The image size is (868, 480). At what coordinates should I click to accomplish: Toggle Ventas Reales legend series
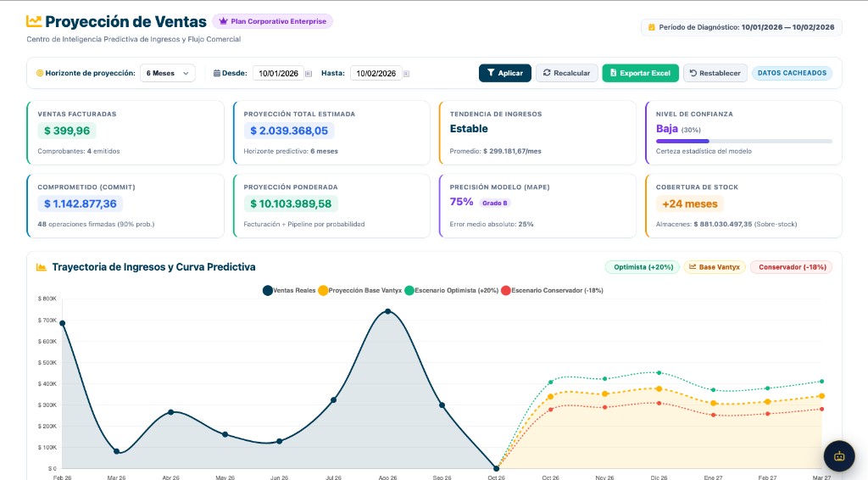tap(289, 291)
